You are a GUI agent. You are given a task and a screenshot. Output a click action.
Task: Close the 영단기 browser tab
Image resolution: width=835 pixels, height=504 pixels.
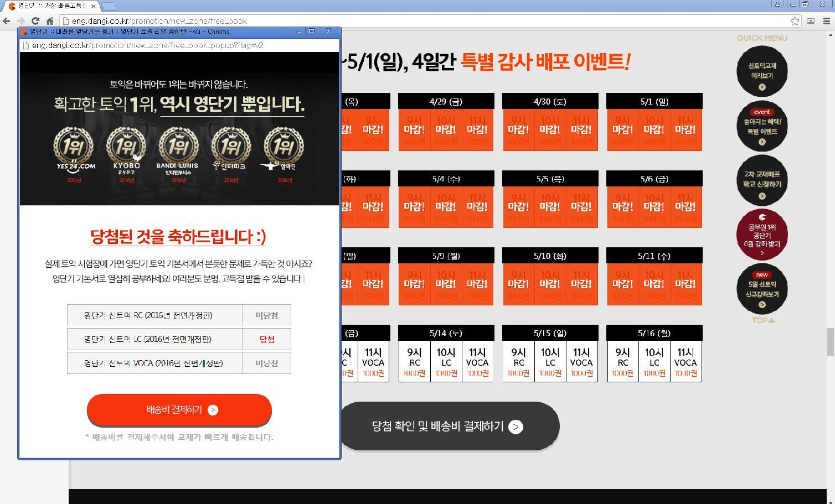pyautogui.click(x=93, y=6)
